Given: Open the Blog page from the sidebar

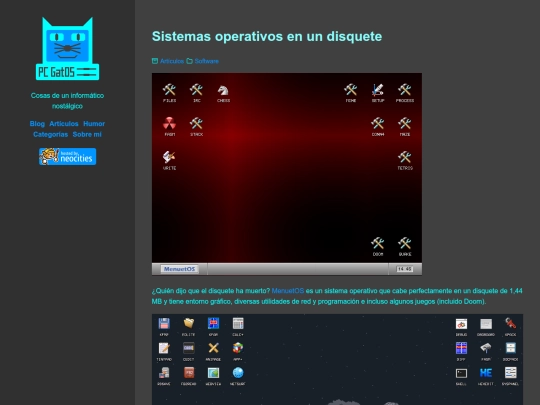Looking at the screenshot, I should click(x=37, y=124).
